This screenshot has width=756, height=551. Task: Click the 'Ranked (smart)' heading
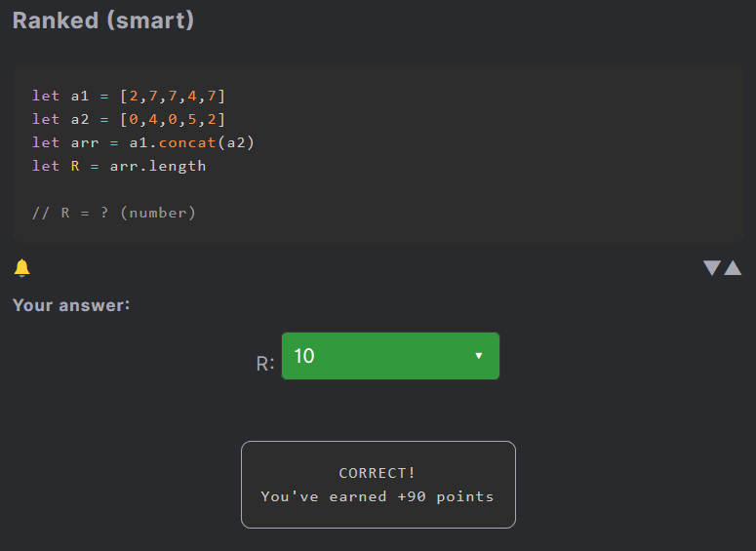click(103, 20)
